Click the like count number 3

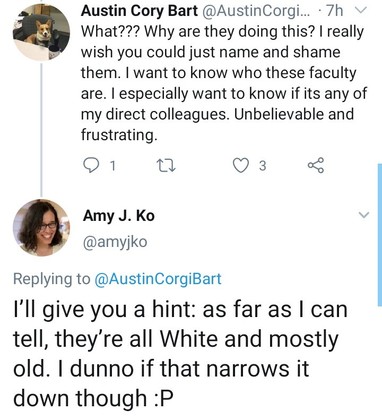click(x=263, y=166)
